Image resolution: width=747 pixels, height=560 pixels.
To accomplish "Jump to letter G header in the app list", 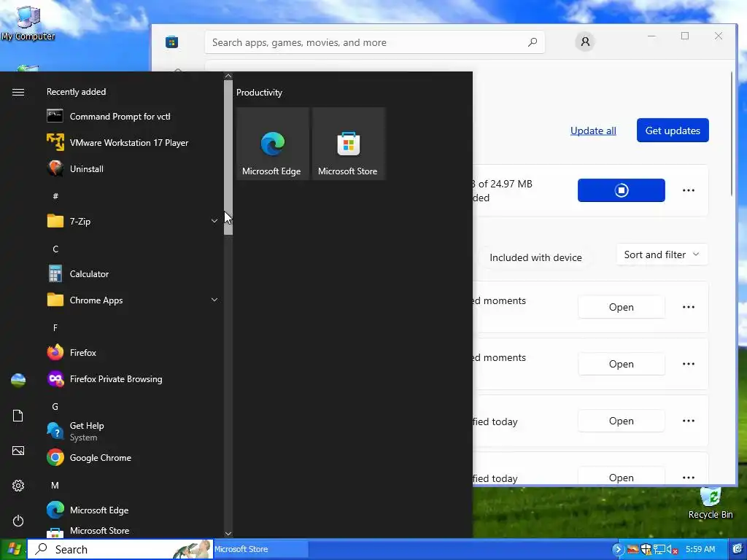I will coord(55,406).
